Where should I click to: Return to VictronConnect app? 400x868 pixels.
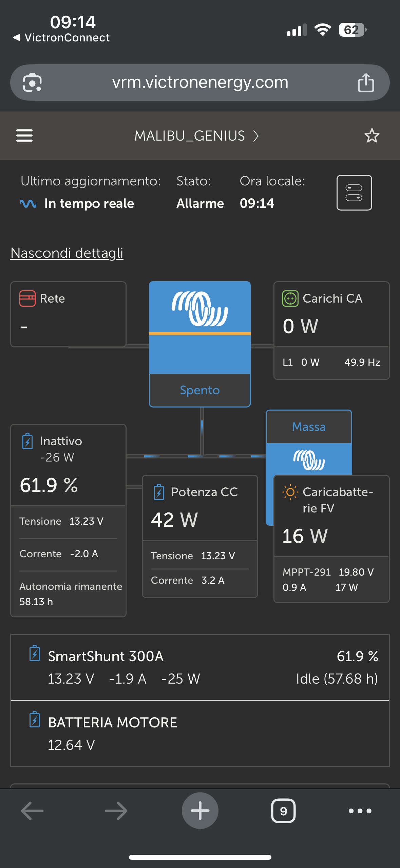pos(61,37)
